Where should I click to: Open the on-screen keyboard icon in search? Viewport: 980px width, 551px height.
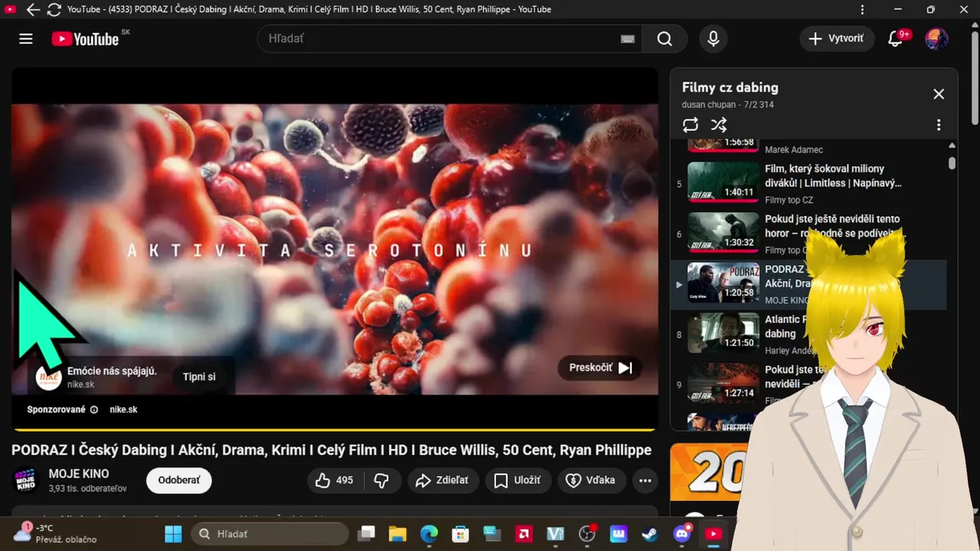tap(628, 39)
